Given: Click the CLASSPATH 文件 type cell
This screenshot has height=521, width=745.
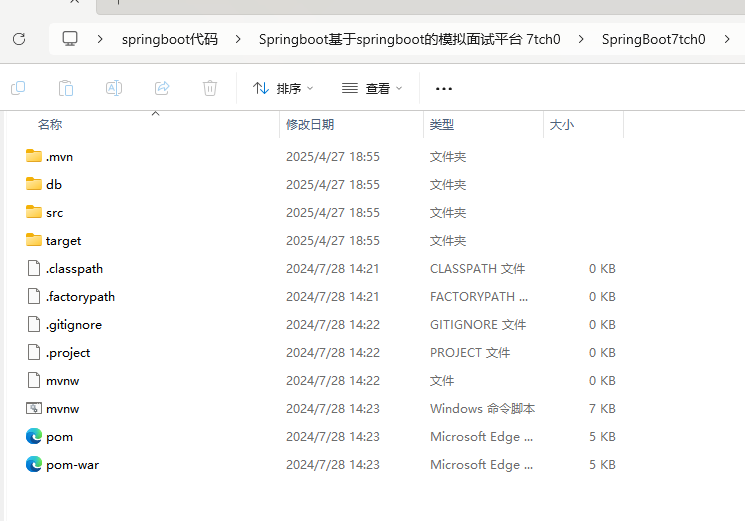Looking at the screenshot, I should point(477,269).
